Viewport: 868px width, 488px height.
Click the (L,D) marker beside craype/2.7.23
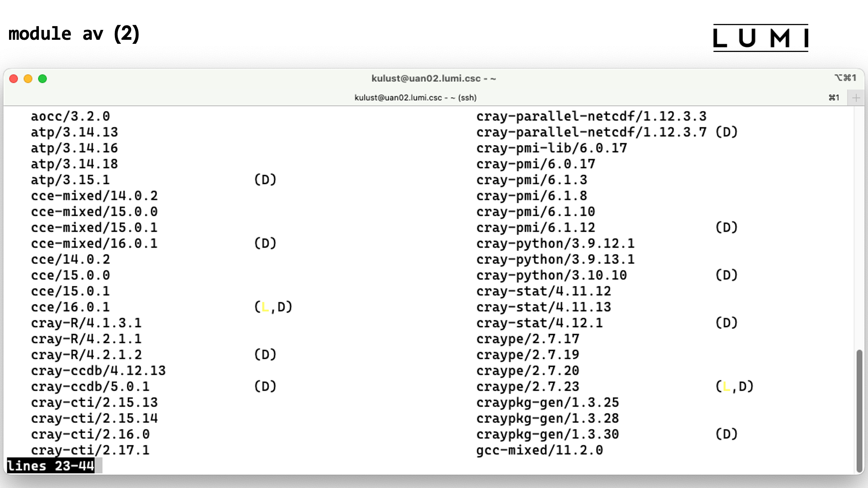click(735, 387)
